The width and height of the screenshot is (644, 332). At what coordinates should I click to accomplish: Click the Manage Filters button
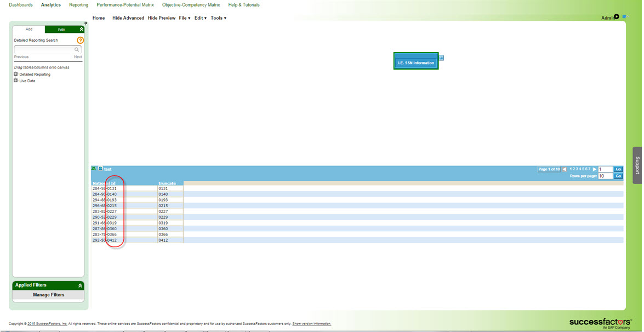point(48,295)
